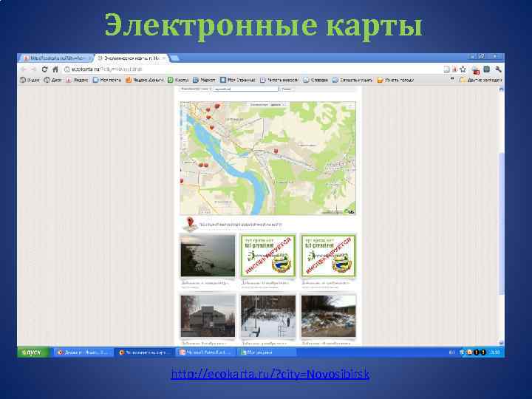This screenshot has height=399, width=532.
Task: Click the language indicator in tray
Action: click(x=452, y=352)
